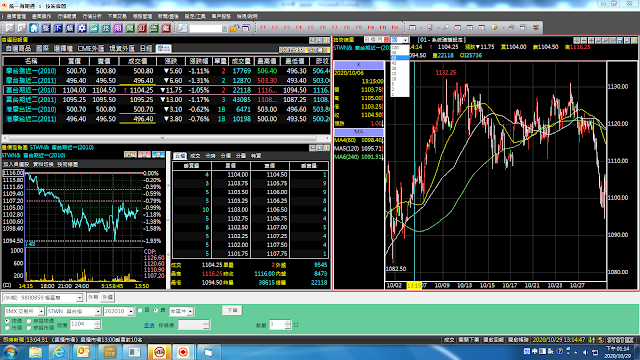
Task: Select the 市價 radio button
Action: [7, 328]
